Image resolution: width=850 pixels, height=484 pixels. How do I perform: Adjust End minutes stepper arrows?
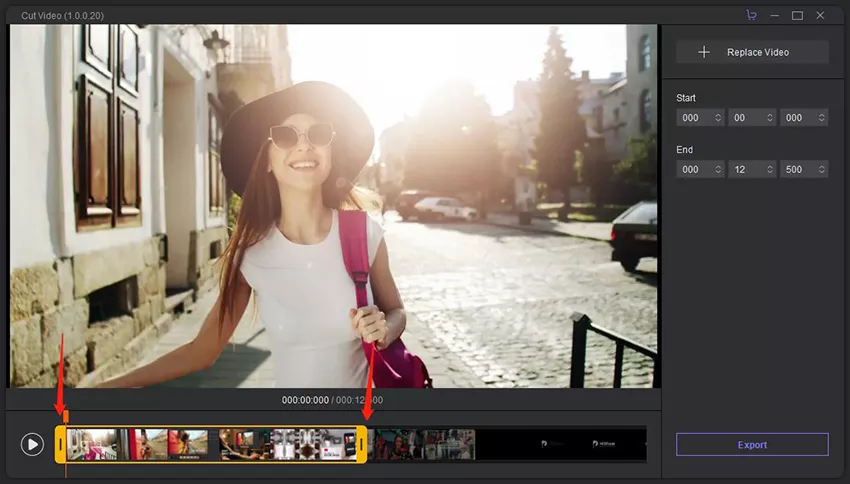click(718, 170)
